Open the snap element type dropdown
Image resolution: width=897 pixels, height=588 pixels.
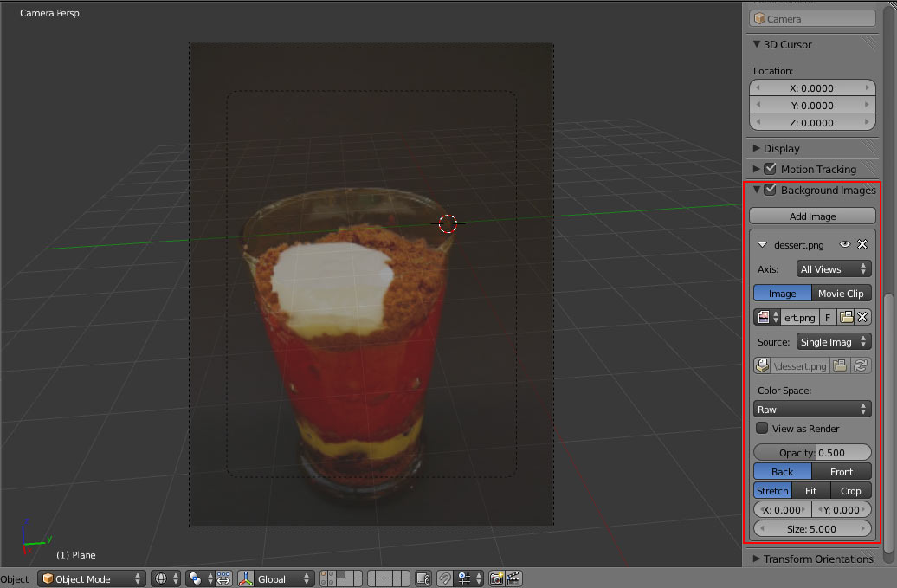point(469,578)
